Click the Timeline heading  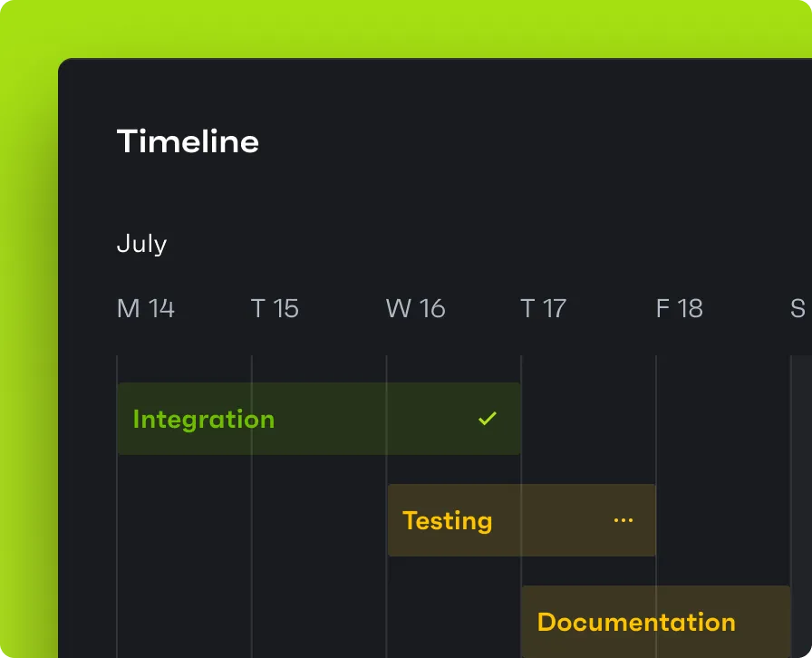pyautogui.click(x=188, y=141)
